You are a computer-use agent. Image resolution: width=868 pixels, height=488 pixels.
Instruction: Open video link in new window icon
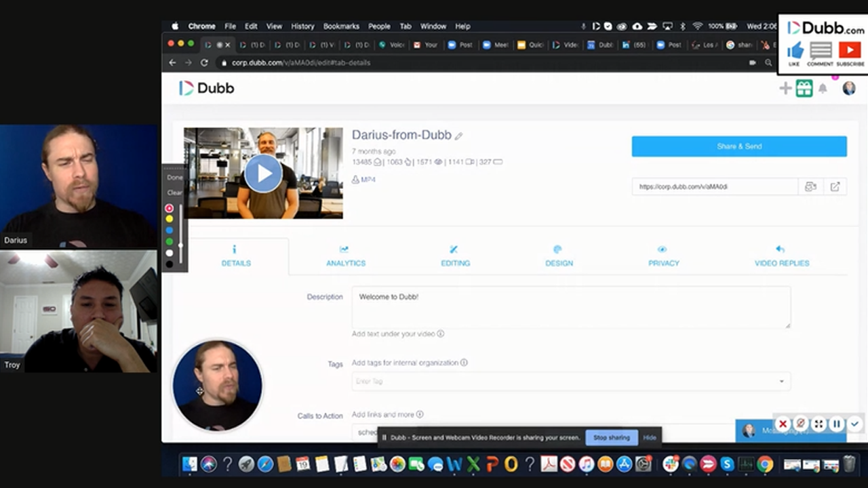pyautogui.click(x=835, y=186)
